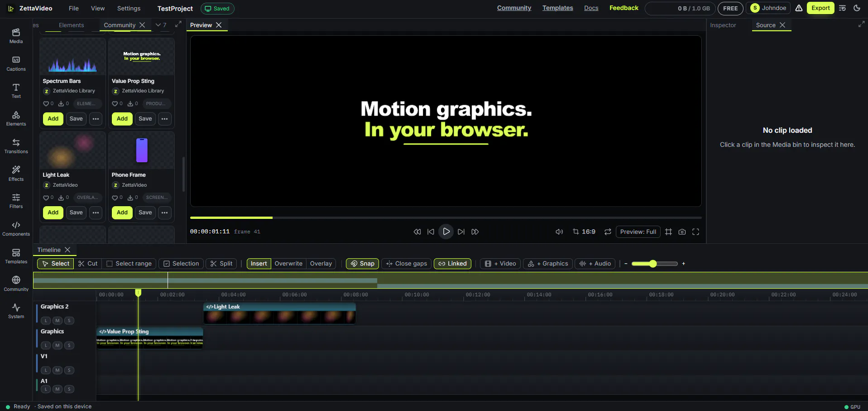Enter fullscreen preview
The image size is (868, 411).
(x=695, y=232)
